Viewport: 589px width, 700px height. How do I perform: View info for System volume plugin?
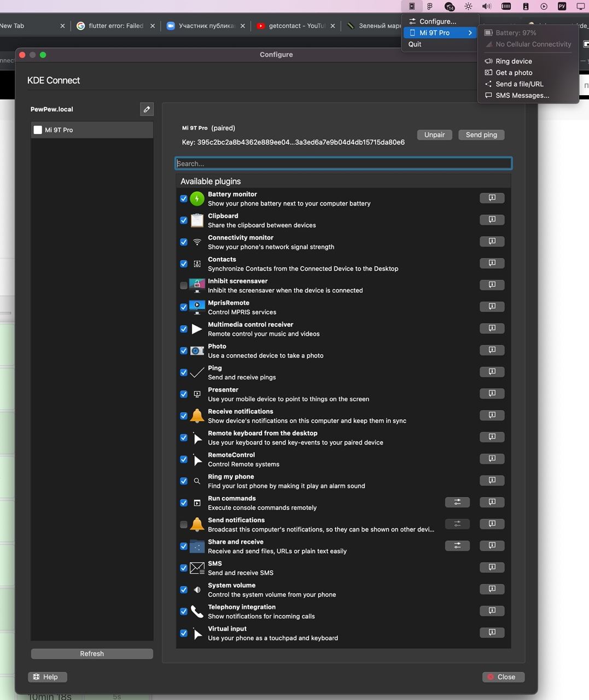tap(492, 589)
